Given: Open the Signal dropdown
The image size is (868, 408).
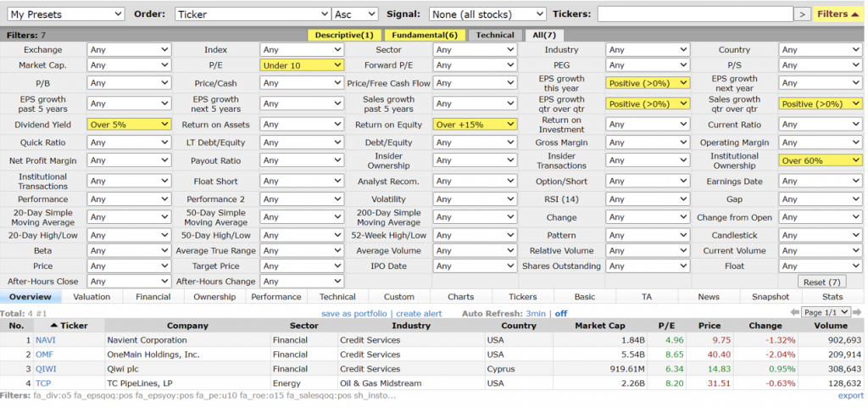Looking at the screenshot, I should [487, 14].
